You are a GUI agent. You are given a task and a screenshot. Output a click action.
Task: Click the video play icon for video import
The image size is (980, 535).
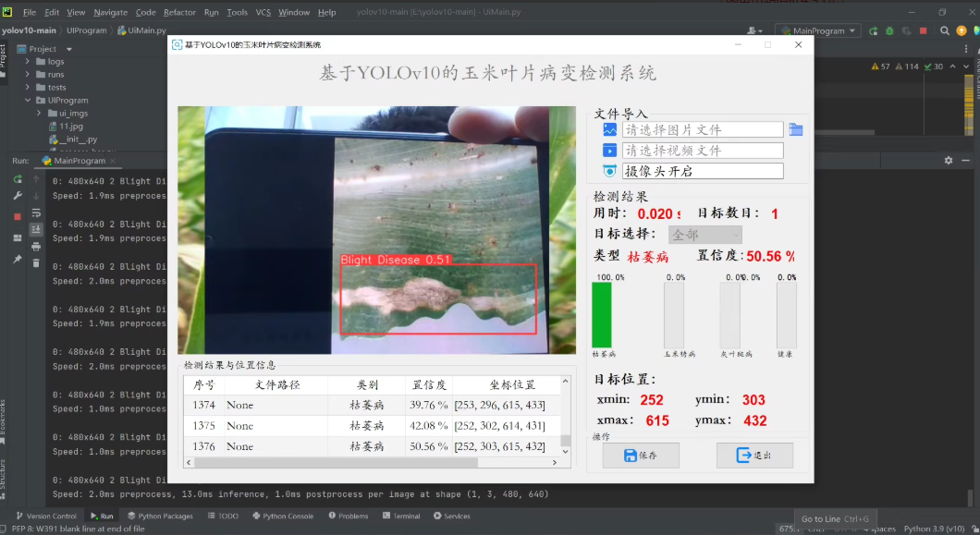click(x=609, y=150)
